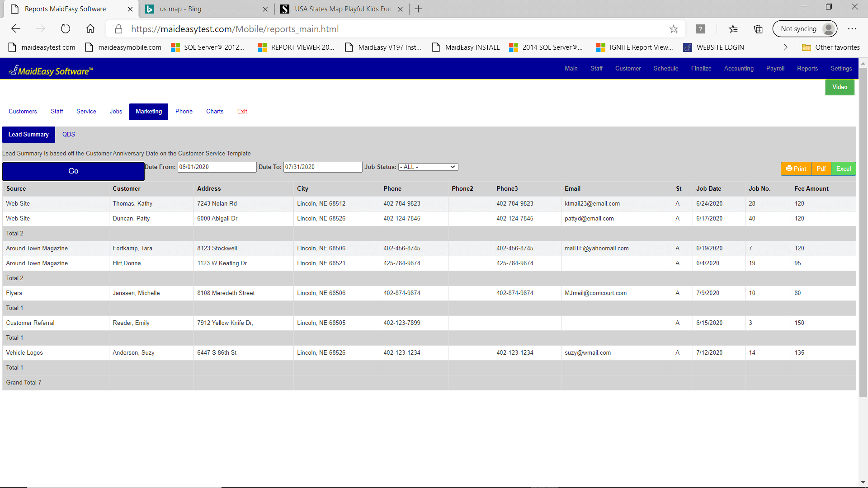Screen dimensions: 868x488
Task: Export the report as Pdf
Action: (x=821, y=169)
